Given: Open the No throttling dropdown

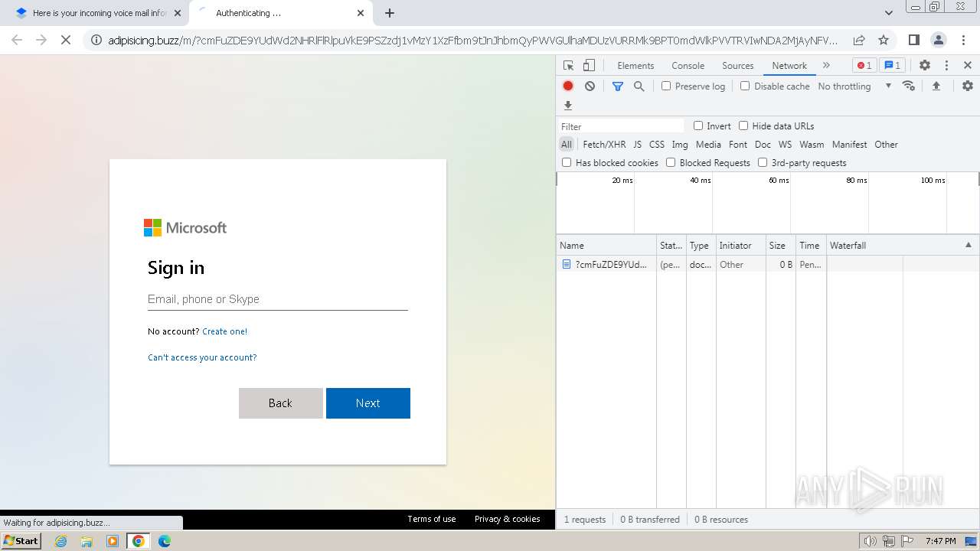Looking at the screenshot, I should click(x=854, y=86).
